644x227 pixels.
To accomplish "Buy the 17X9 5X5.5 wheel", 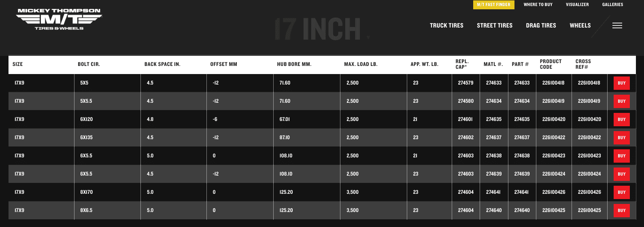I will coord(621,101).
